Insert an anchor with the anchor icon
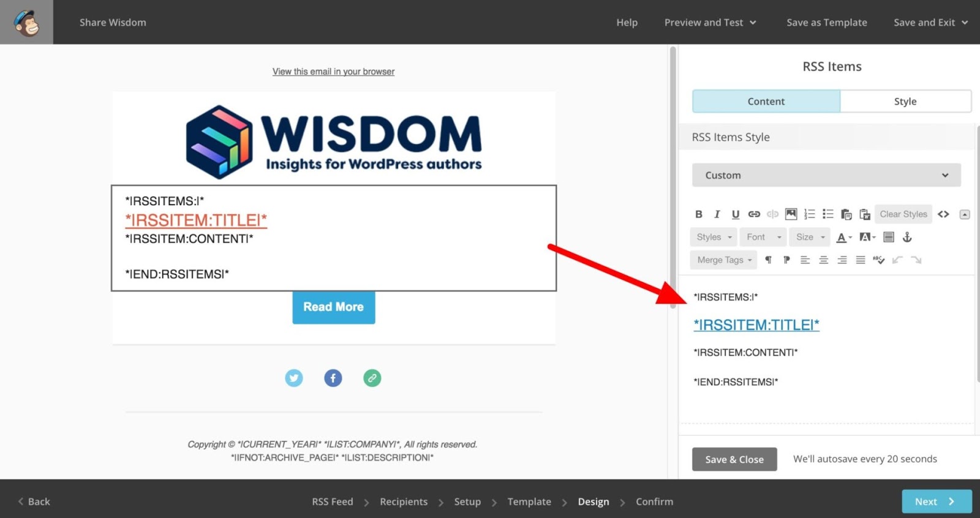The width and height of the screenshot is (980, 518). click(x=907, y=237)
